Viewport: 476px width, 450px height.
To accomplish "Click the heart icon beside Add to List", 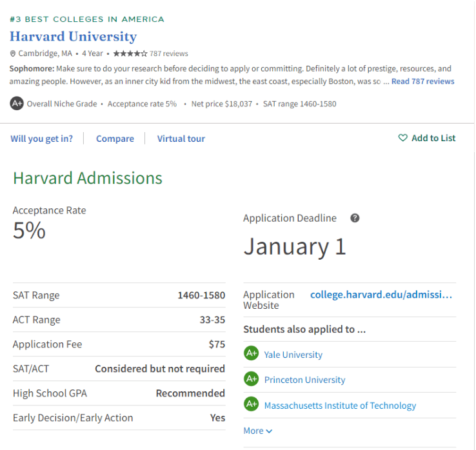I will [x=402, y=138].
